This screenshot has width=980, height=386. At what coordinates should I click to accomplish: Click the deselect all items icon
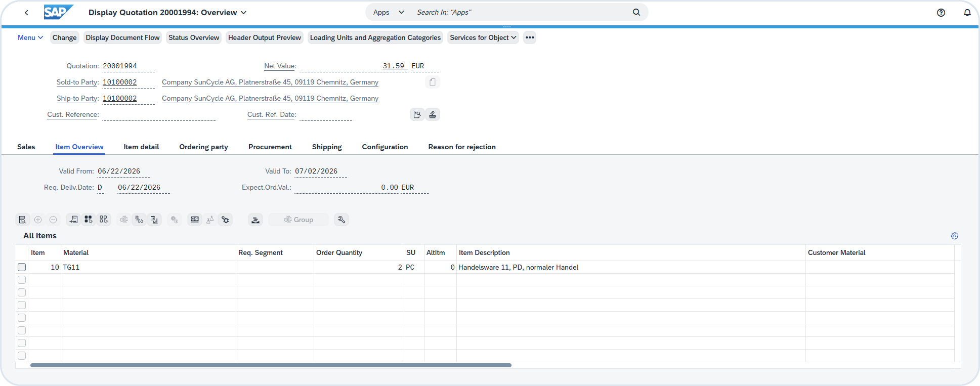(x=104, y=220)
